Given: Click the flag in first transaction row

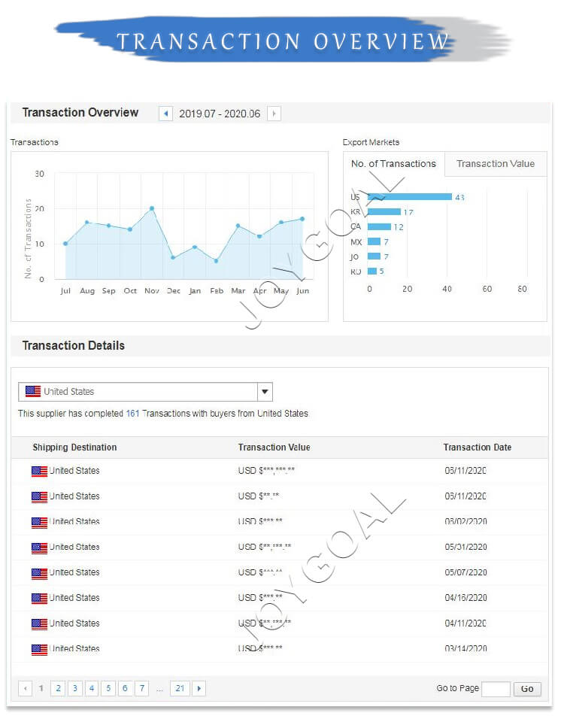Looking at the screenshot, I should tap(39, 472).
